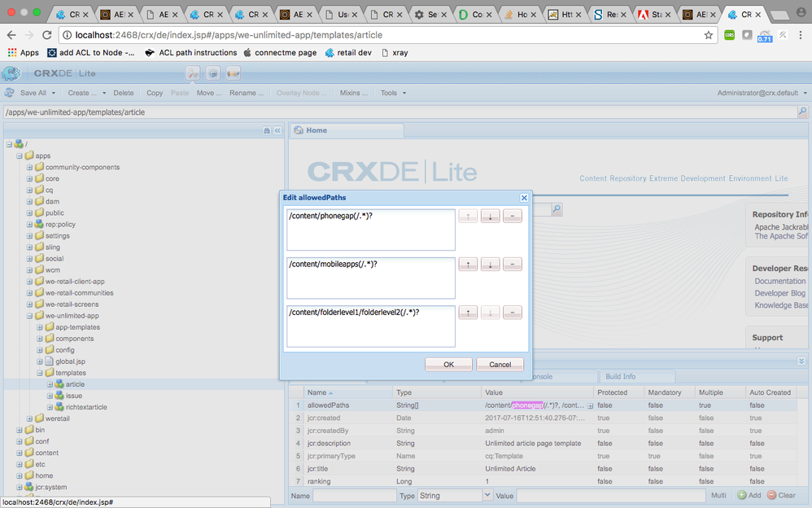Click the magnifier icon beside the path bar
Screen dimensions: 812x508
[x=802, y=112]
